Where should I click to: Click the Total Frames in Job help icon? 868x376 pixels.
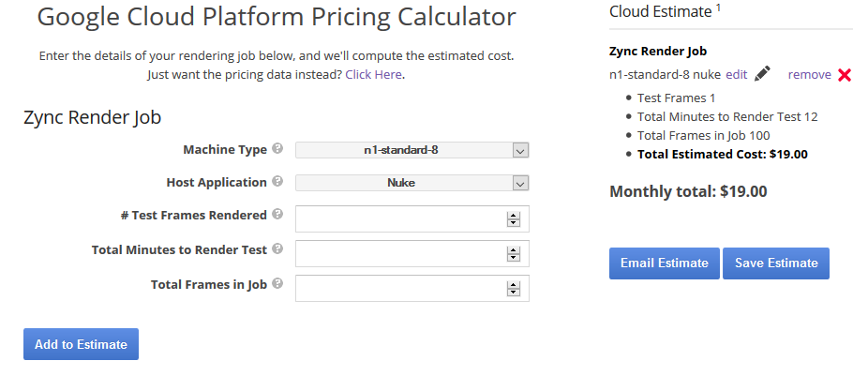pos(277,283)
